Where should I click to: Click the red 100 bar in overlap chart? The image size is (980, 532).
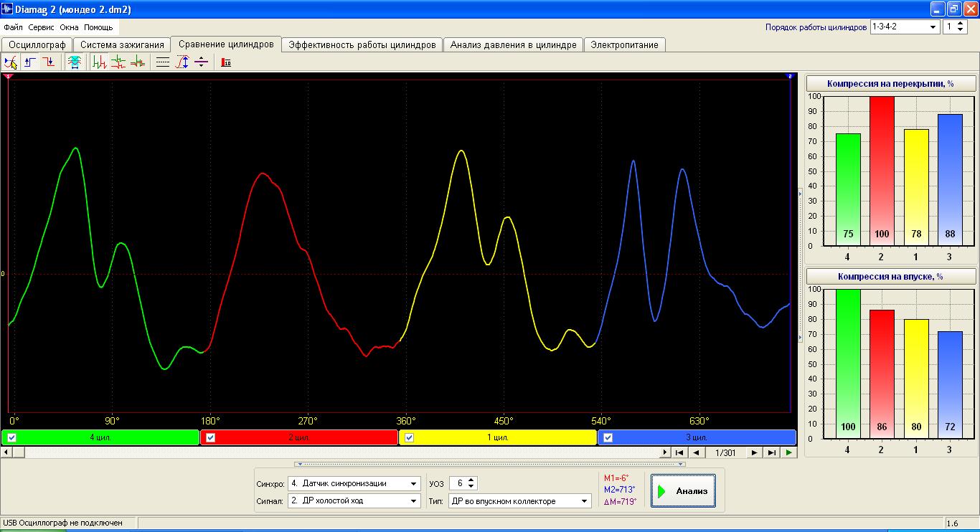tap(882, 171)
